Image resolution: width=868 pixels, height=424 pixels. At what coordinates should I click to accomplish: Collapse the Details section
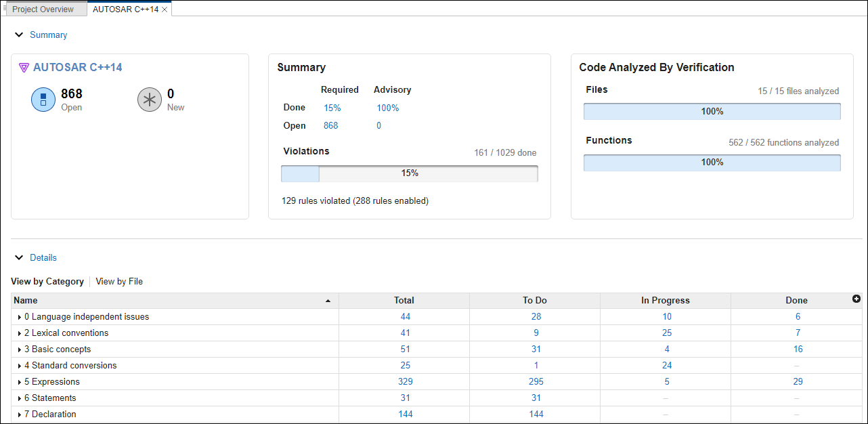pos(20,257)
